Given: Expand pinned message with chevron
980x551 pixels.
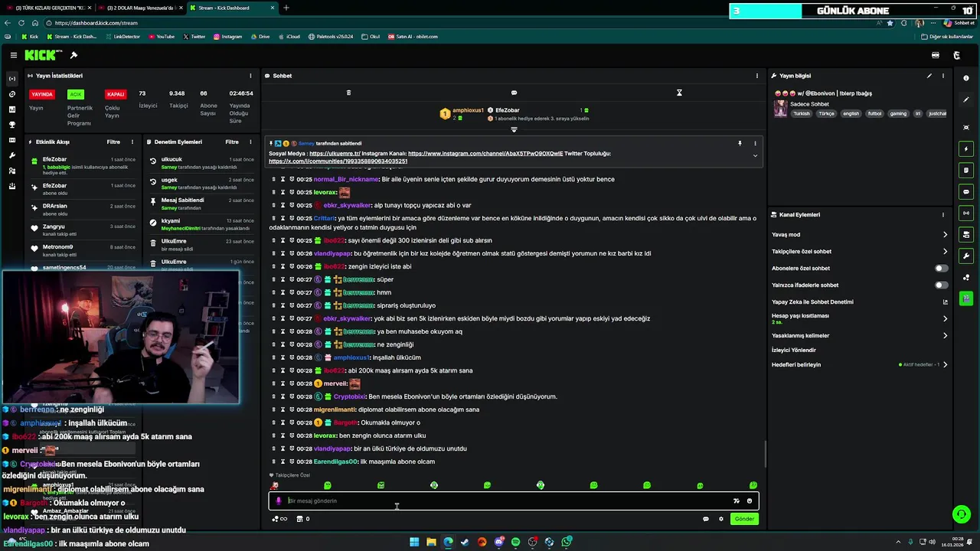Looking at the screenshot, I should [x=755, y=155].
